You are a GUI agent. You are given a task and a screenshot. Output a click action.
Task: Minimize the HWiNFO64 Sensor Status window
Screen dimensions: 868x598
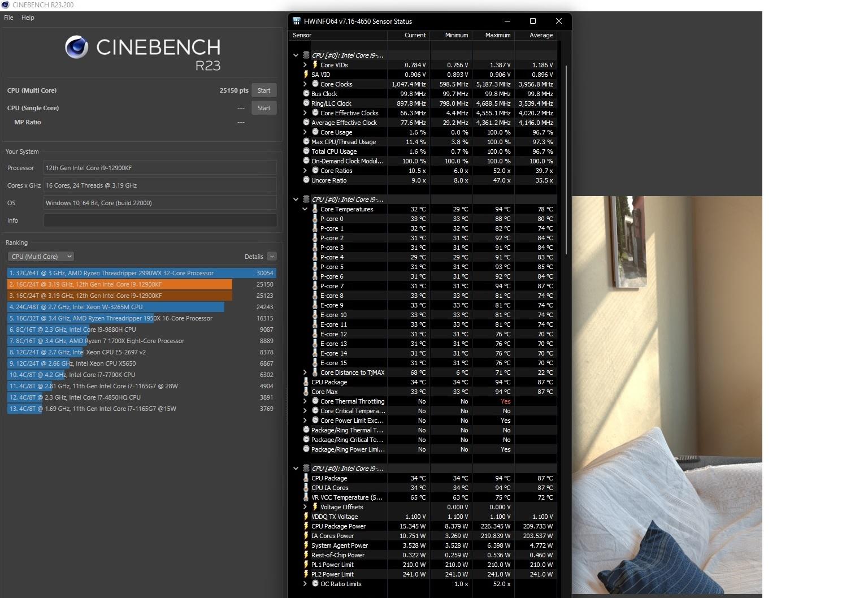[507, 21]
